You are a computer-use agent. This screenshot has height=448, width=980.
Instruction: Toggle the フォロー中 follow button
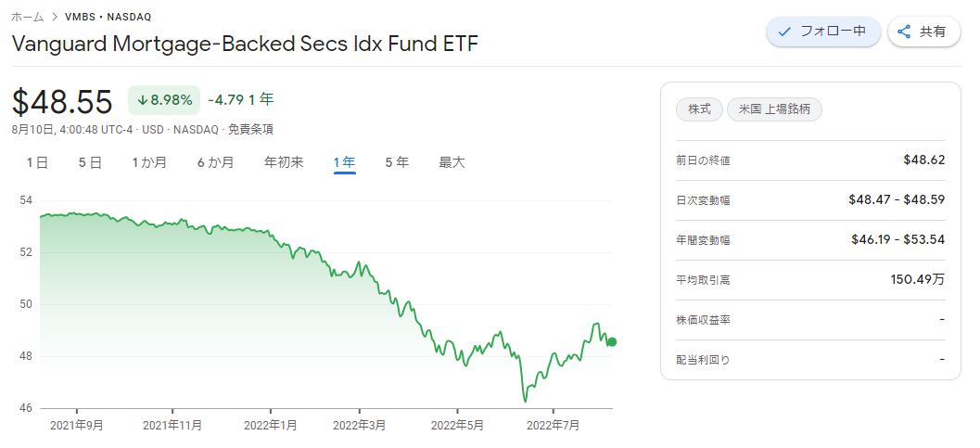tap(823, 32)
